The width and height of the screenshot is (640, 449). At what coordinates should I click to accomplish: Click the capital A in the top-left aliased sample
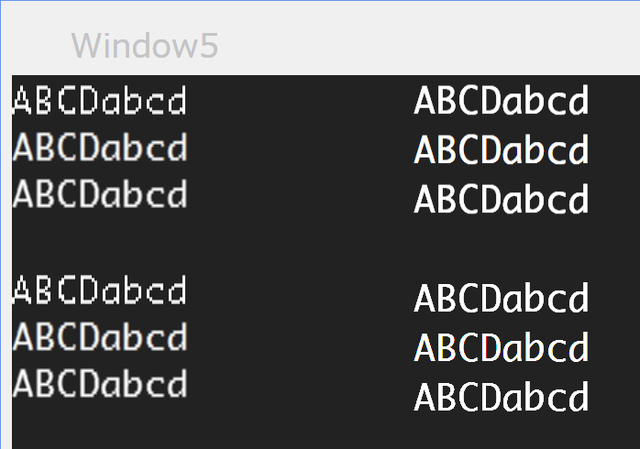22,100
